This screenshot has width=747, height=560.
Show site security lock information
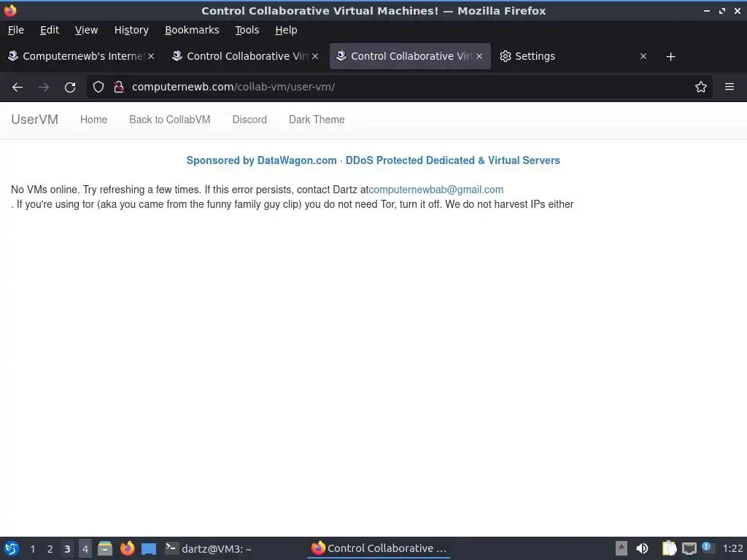(x=119, y=87)
